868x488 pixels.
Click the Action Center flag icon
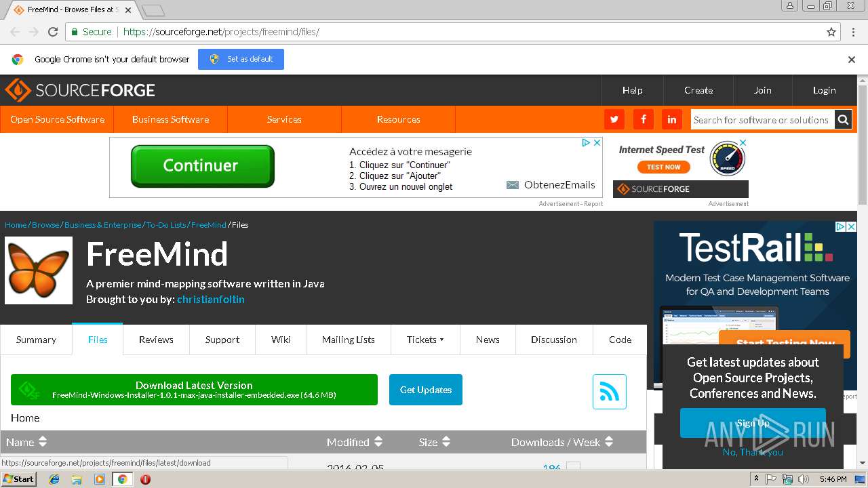[x=771, y=479]
